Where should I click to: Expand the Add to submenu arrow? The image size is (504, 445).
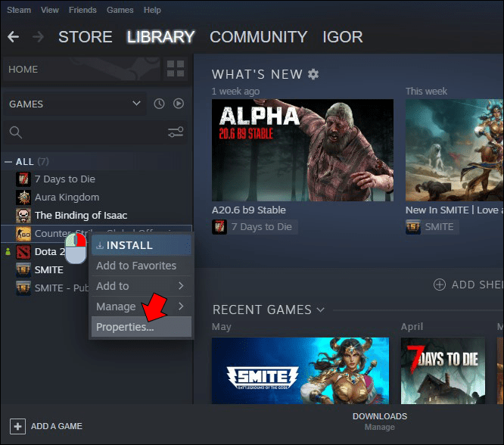point(181,285)
